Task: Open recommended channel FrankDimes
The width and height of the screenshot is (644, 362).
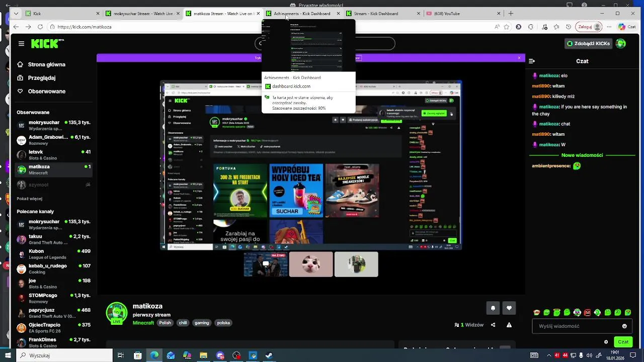Action: [x=53, y=342]
